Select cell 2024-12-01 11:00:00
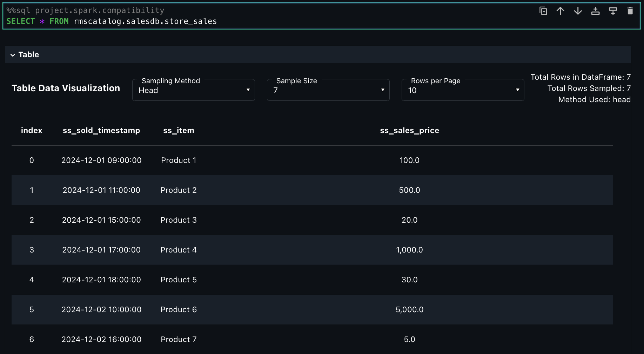644x354 pixels. click(x=101, y=190)
